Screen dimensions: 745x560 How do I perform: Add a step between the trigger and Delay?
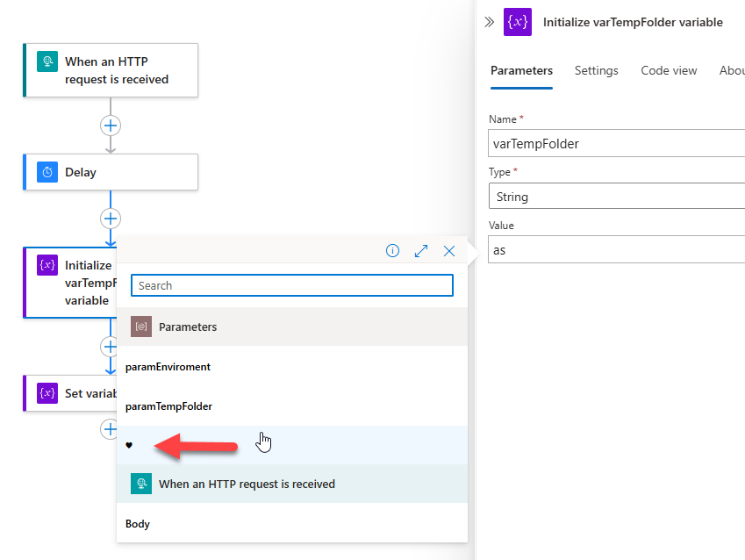[111, 126]
